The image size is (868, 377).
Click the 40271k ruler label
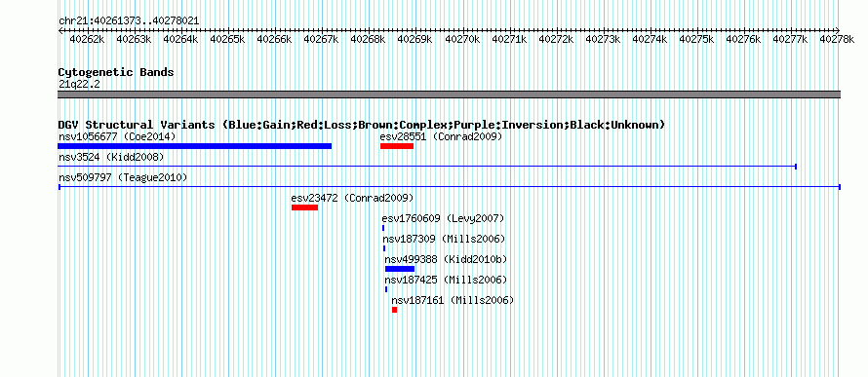(x=508, y=39)
